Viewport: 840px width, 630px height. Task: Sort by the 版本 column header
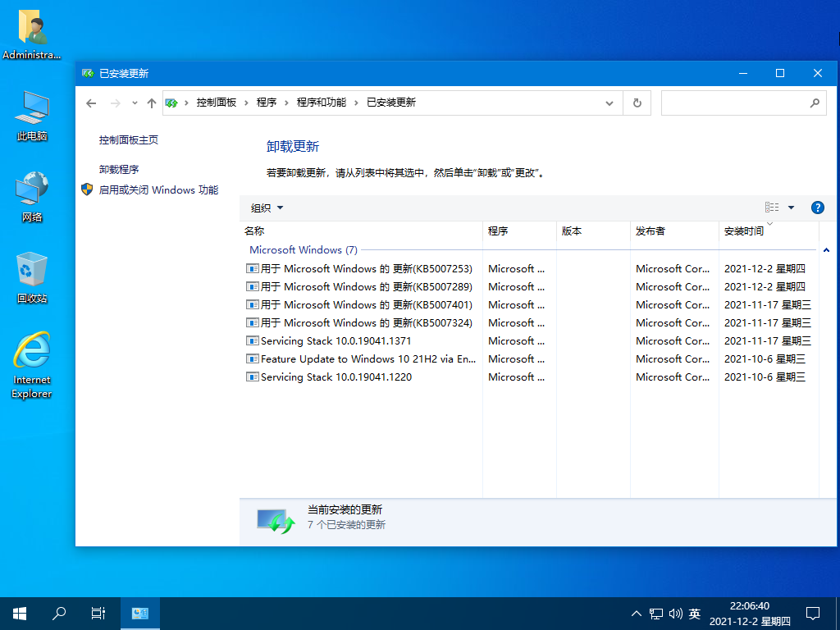(x=594, y=231)
